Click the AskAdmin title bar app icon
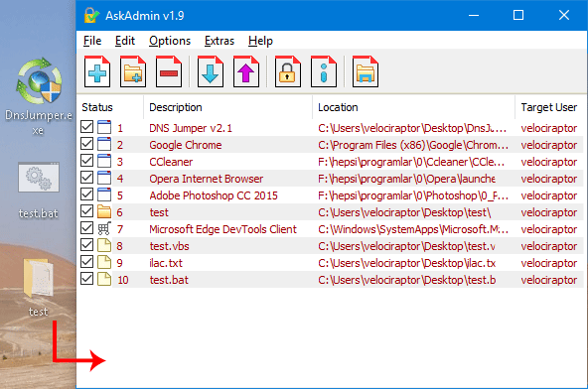The width and height of the screenshot is (588, 389). pos(91,15)
